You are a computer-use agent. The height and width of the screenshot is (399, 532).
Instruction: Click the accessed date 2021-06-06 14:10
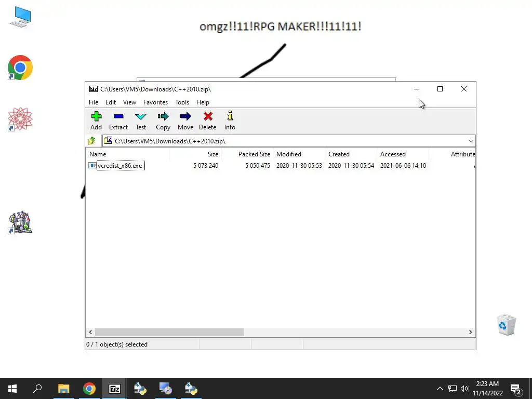click(403, 166)
